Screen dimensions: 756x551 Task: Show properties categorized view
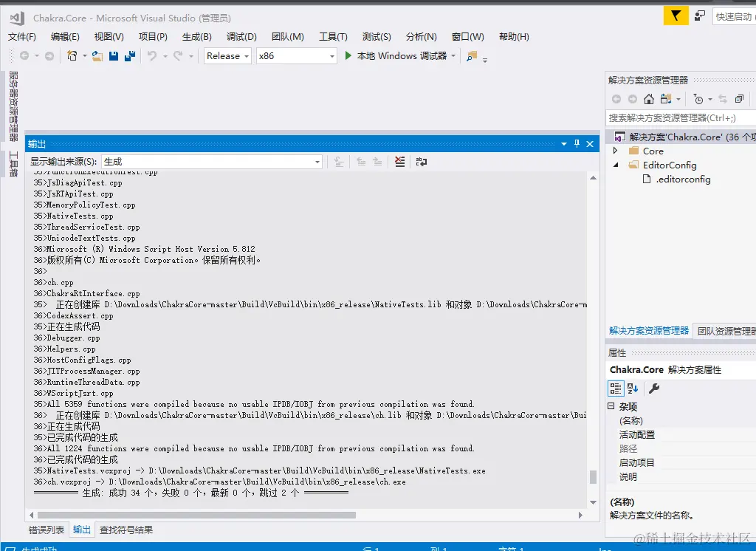(x=616, y=389)
